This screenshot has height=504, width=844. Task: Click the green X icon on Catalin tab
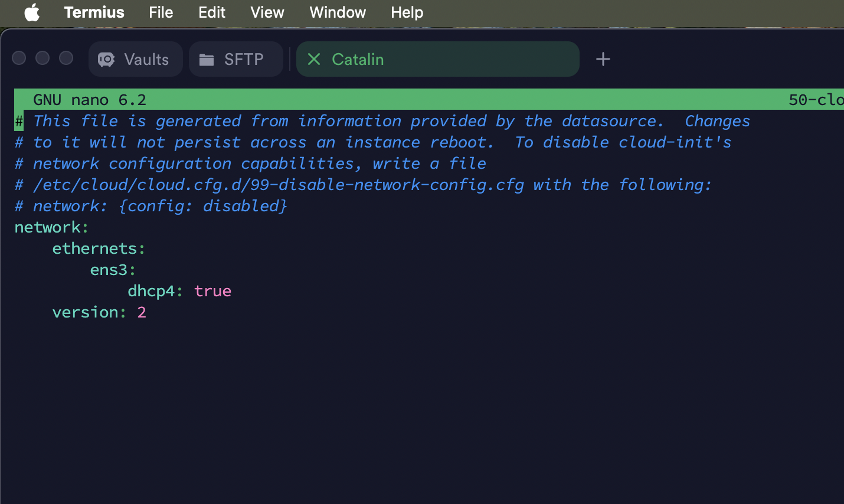(314, 59)
